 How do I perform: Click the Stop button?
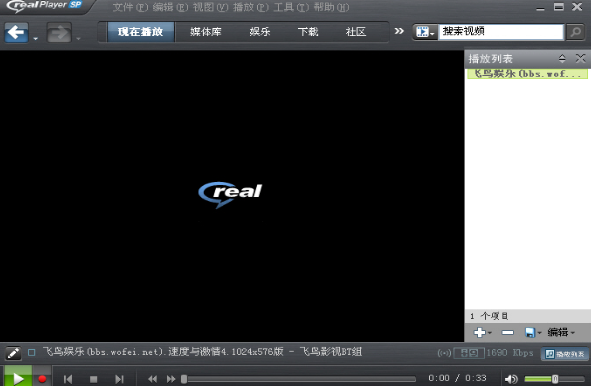[x=93, y=379]
